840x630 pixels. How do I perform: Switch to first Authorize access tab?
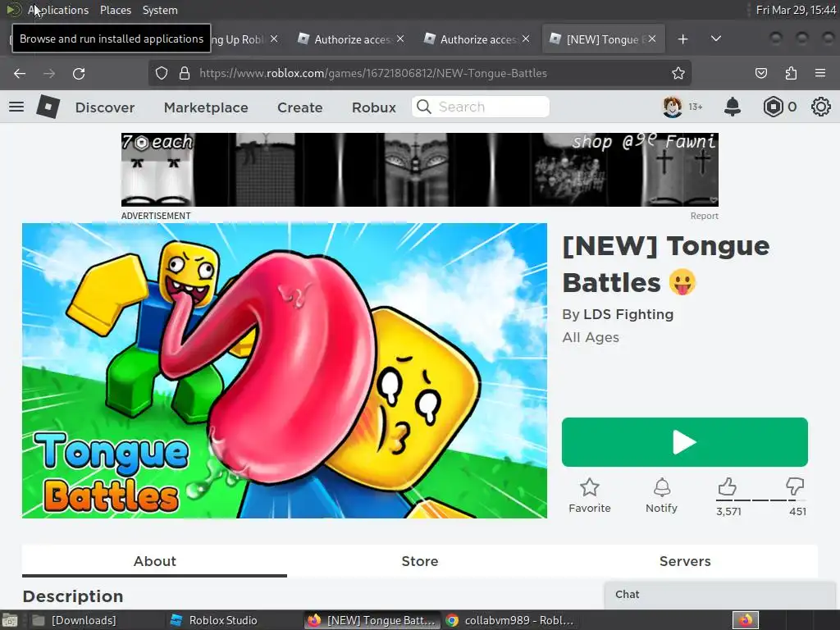[x=352, y=39]
